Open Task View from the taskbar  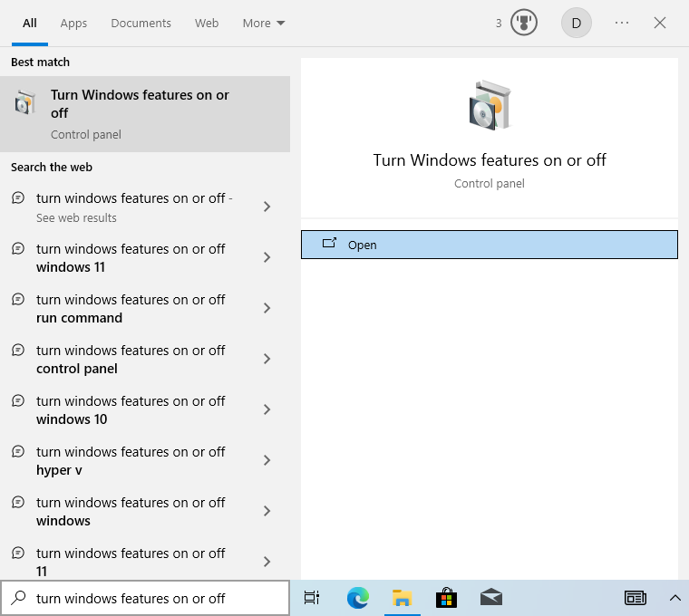coord(312,598)
